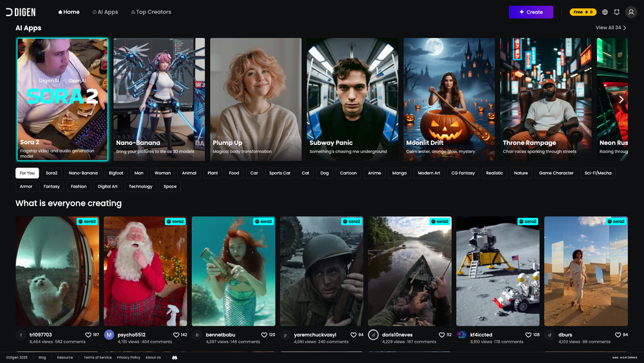Open the Moonlit Drift app card
Viewport: 644px width, 363px height.
(x=449, y=99)
